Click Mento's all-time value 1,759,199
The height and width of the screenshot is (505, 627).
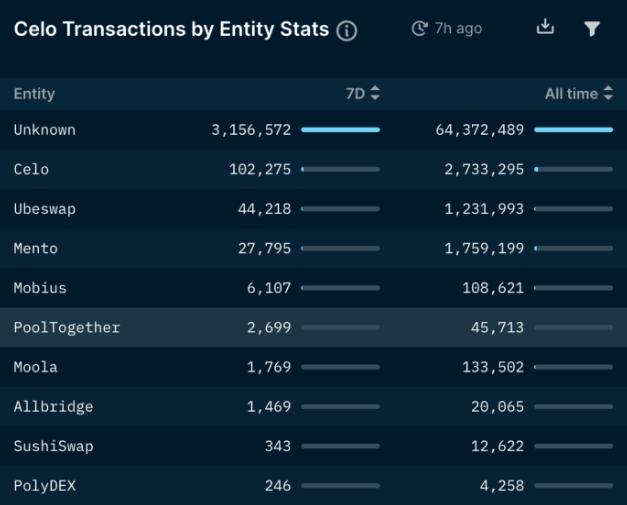(x=484, y=249)
